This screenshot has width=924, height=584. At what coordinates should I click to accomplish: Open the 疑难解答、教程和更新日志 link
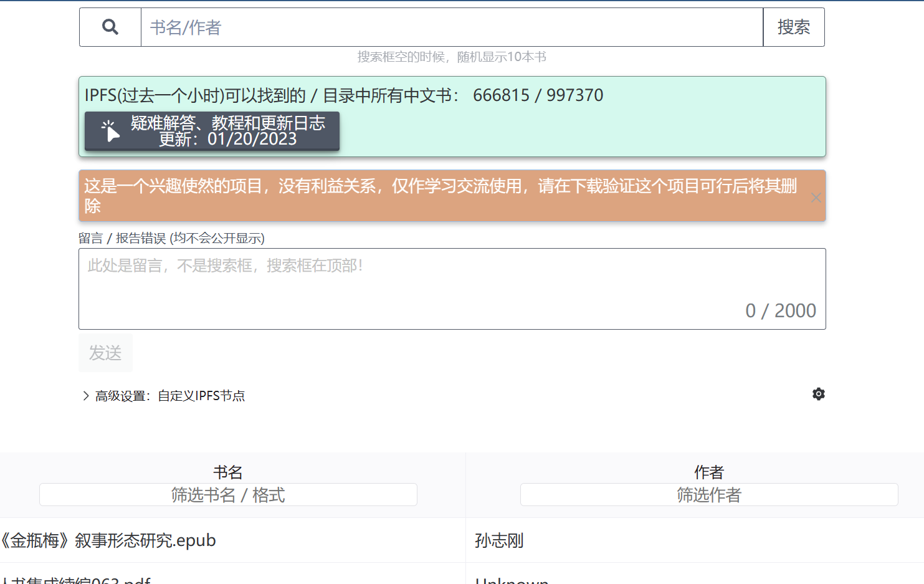pyautogui.click(x=227, y=123)
